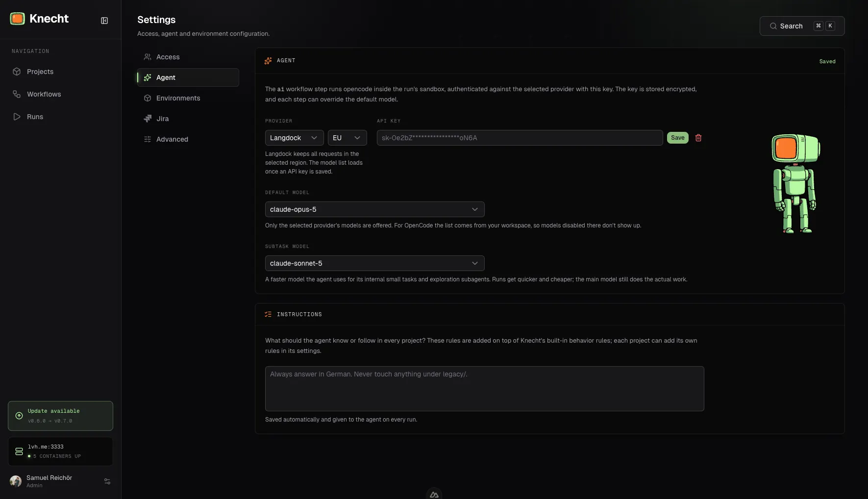868x499 pixels.
Task: Expand the claude-sonnet-5 subtask model dropdown
Action: tap(375, 263)
